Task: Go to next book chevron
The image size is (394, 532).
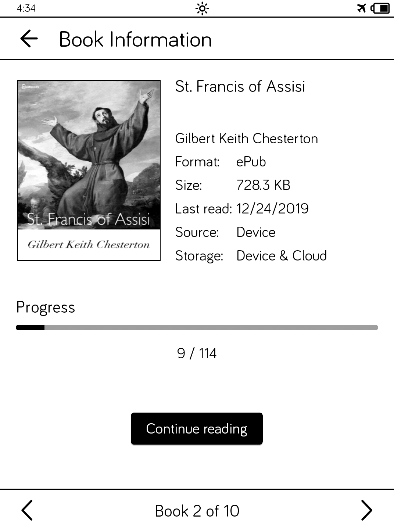Action: point(366,510)
